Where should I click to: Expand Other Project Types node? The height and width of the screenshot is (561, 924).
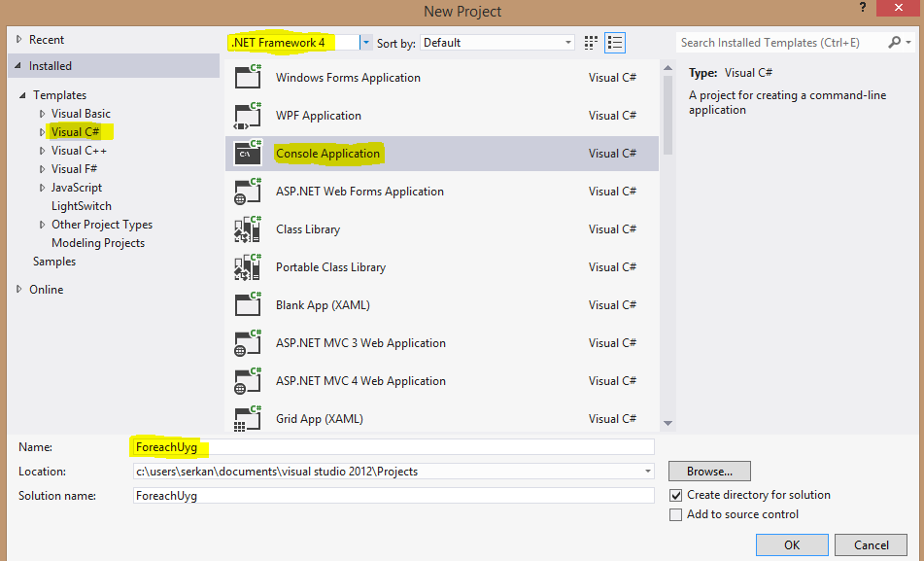(42, 225)
